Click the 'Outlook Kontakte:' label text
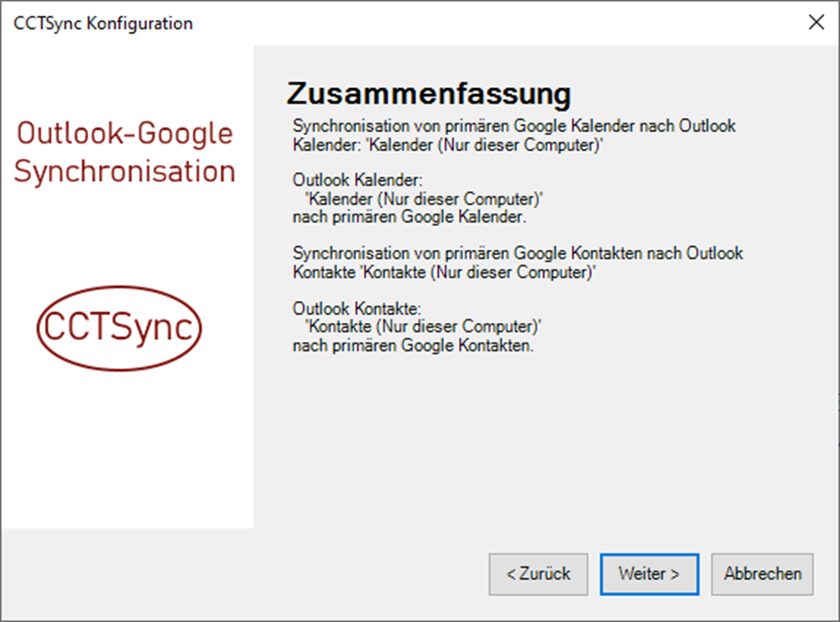The image size is (840, 622). 357,308
